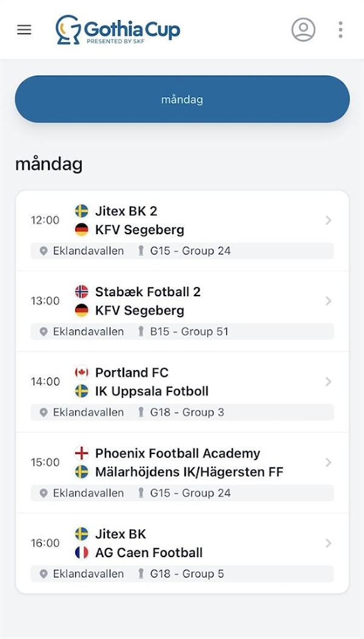Expand the 16:00 Jitex BK match chevron
The height and width of the screenshot is (639, 364).
[328, 543]
